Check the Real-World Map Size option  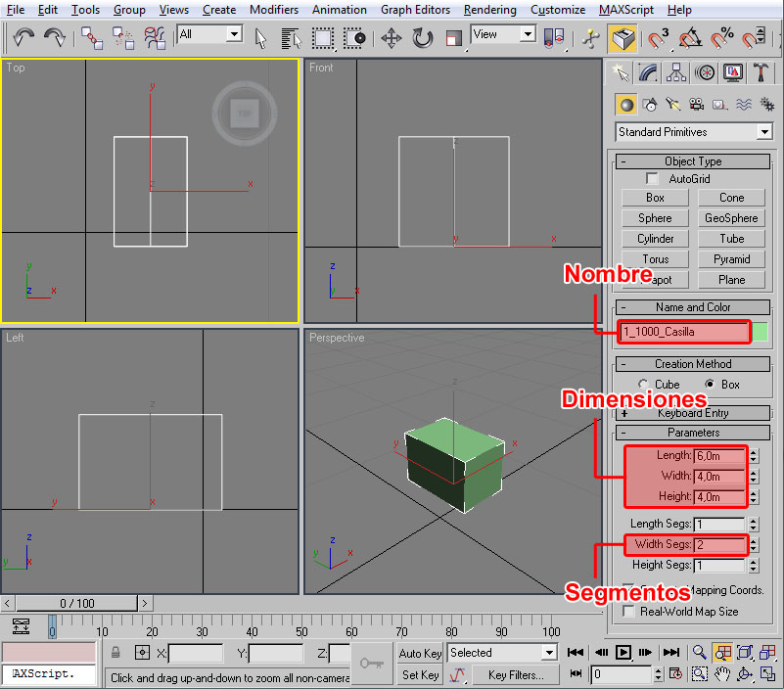click(x=629, y=611)
